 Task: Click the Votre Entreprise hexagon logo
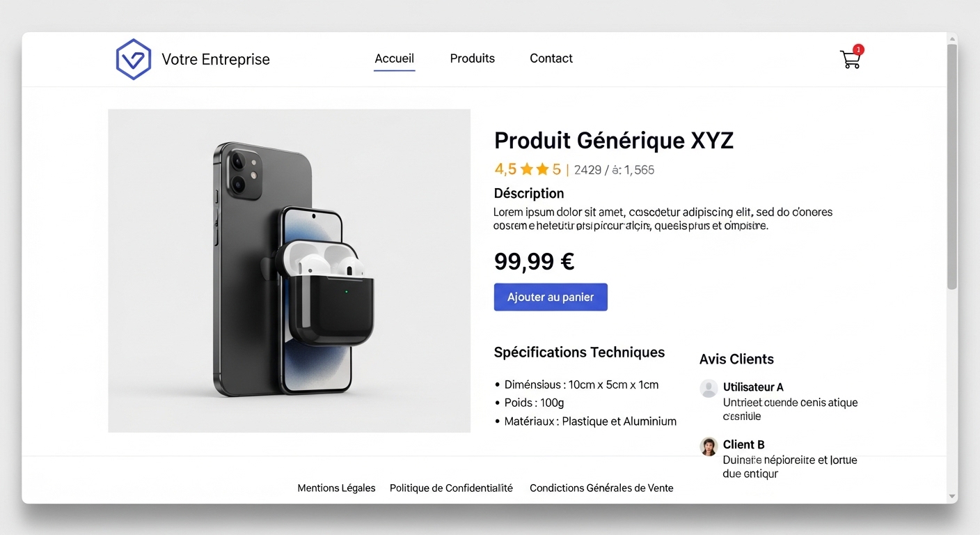(x=133, y=59)
